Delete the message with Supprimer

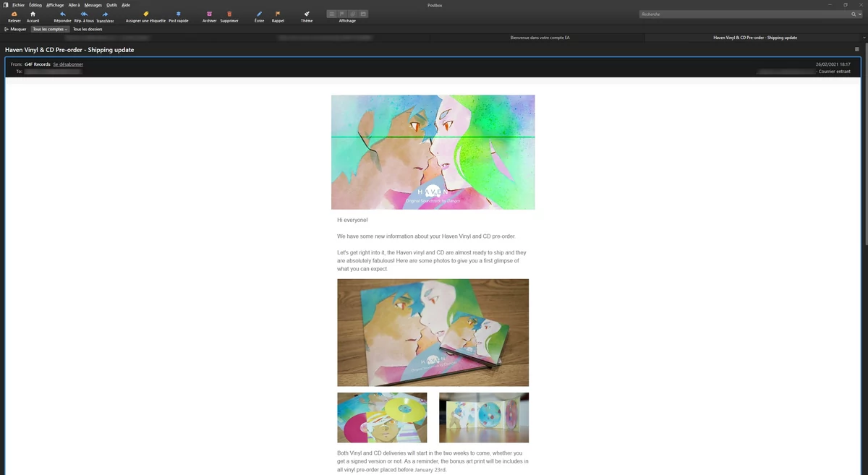pos(229,14)
